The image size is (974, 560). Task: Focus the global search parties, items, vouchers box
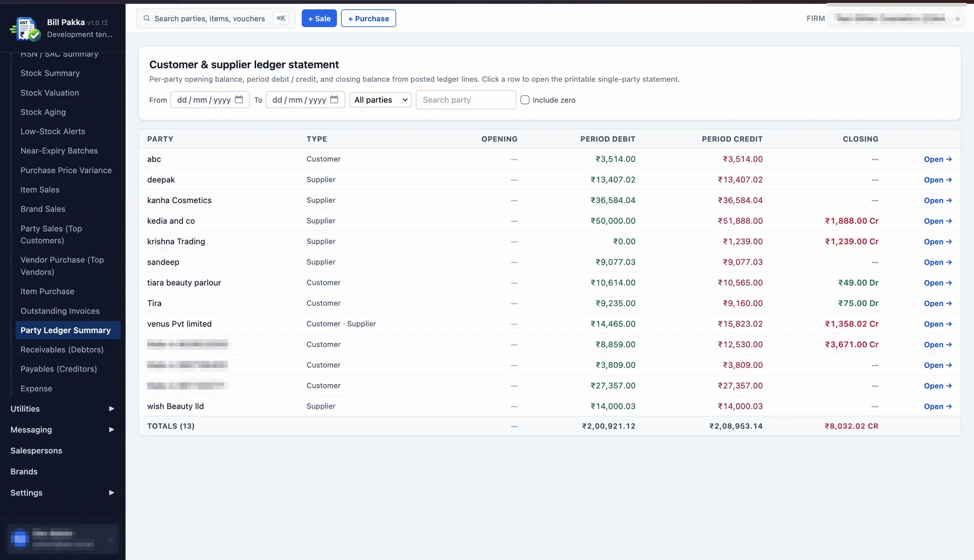point(216,18)
